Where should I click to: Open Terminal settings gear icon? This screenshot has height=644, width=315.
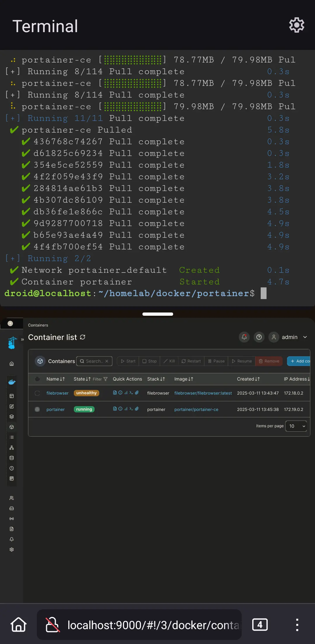pos(297,25)
